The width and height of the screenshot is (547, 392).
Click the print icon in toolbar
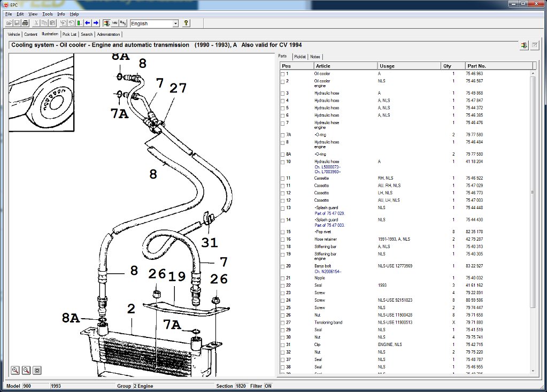point(25,23)
